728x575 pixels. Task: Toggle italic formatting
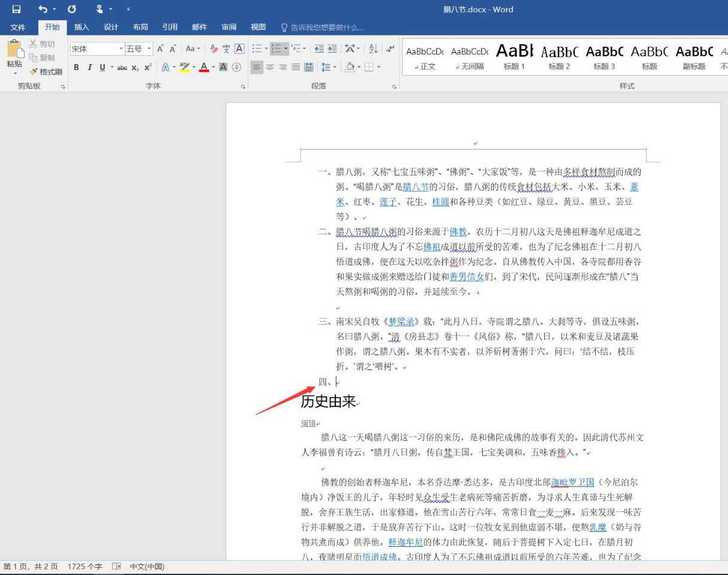90,67
